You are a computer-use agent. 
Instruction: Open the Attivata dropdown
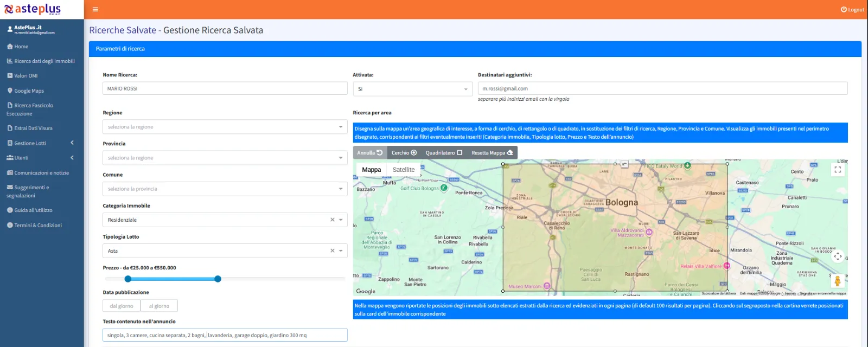413,89
